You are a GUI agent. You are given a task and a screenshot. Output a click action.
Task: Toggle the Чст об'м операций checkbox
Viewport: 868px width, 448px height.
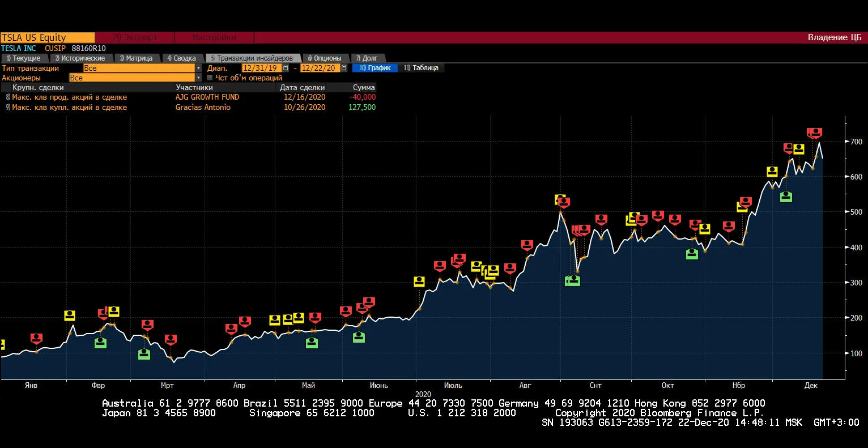210,78
